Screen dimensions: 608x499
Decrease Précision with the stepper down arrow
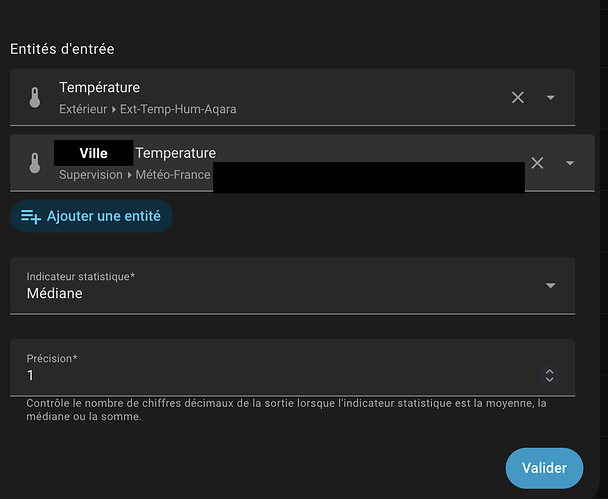point(548,380)
